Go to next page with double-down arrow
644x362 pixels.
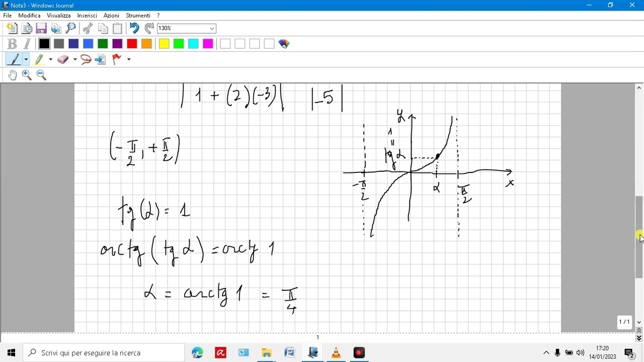[x=639, y=338]
